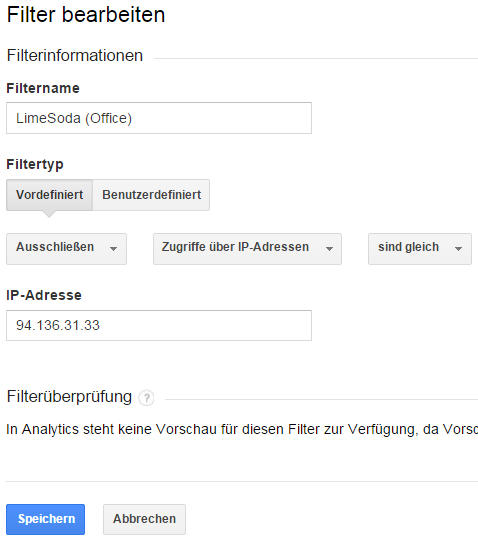Screen dimensions: 478x544
Task: Switch to Benutzerdefiniert filter type
Action: tap(151, 195)
